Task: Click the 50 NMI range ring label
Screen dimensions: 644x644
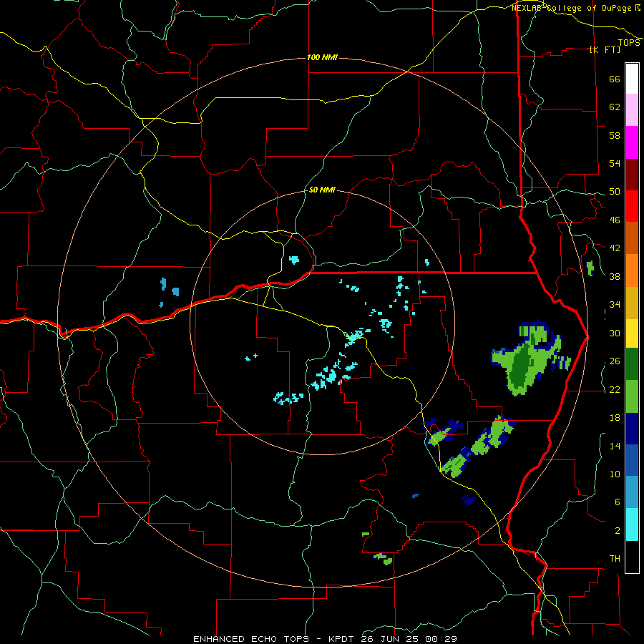Action: point(322,190)
